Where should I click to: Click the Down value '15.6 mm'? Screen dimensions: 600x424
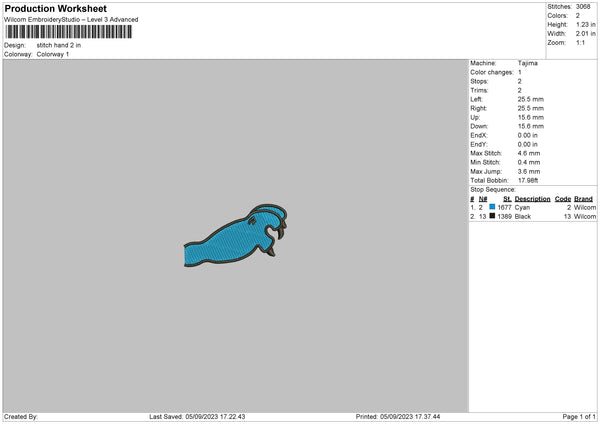pos(531,126)
